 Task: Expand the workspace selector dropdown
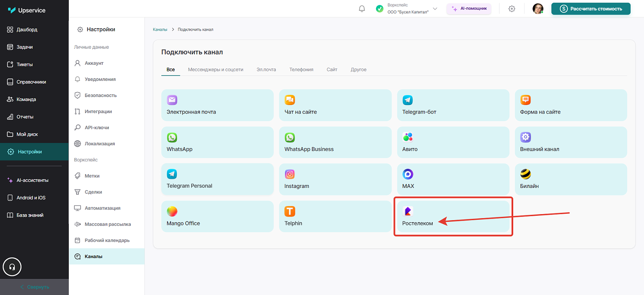click(435, 8)
